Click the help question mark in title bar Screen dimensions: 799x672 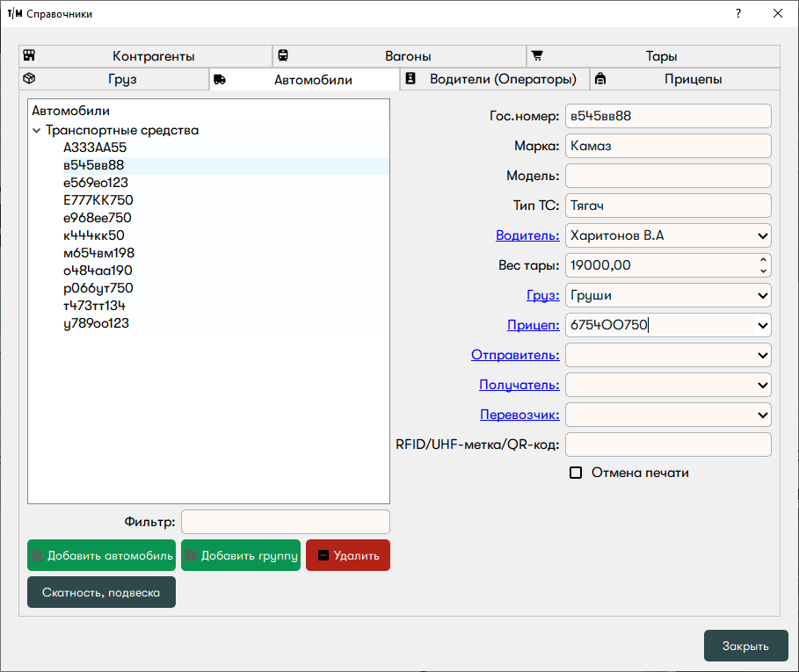tap(738, 13)
